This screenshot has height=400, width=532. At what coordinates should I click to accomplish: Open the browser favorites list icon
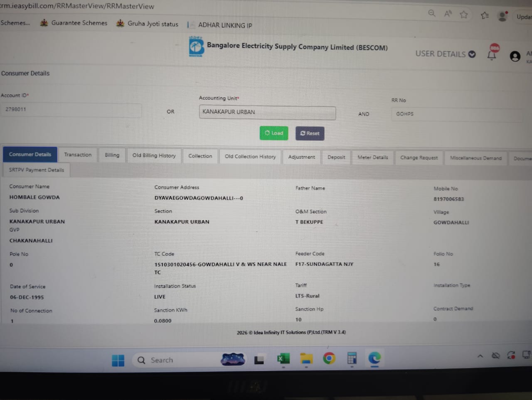[485, 15]
